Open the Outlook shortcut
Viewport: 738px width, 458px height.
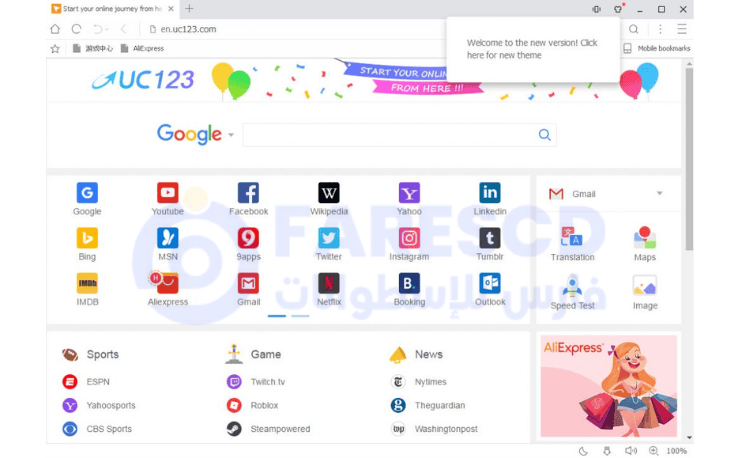coord(489,283)
